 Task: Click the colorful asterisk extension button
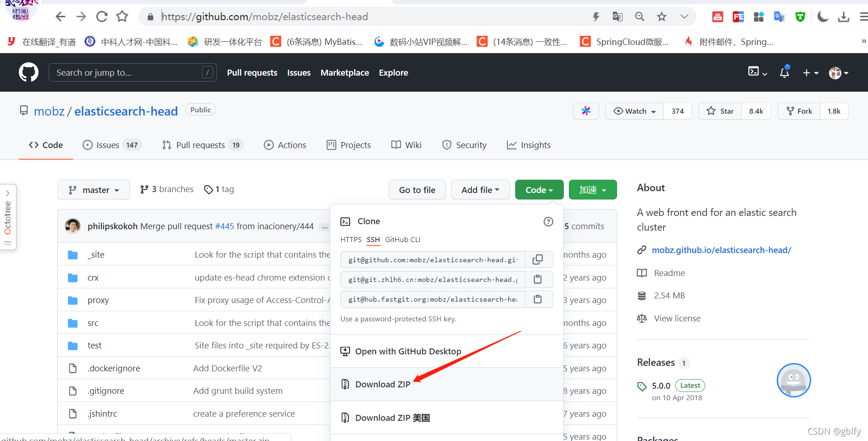pos(586,111)
